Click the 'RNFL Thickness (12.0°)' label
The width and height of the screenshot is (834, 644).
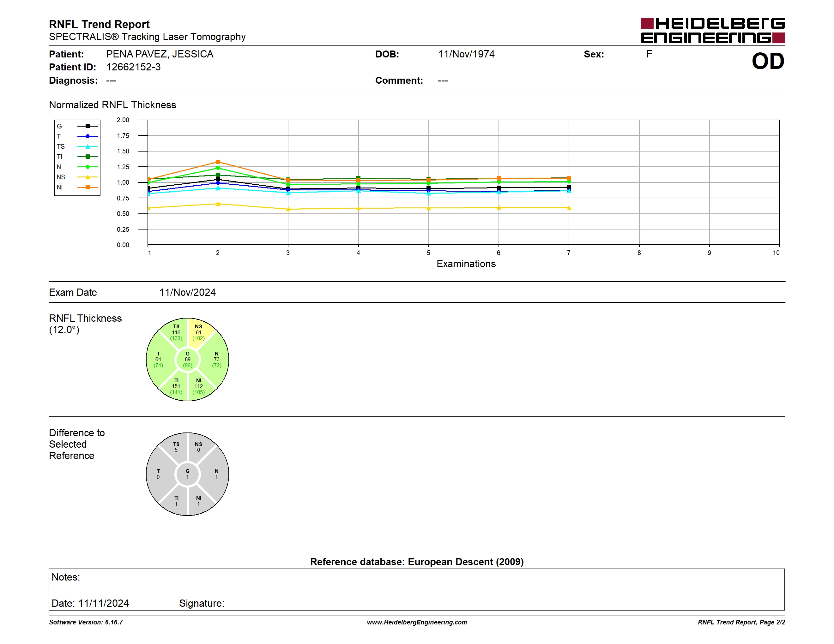(x=85, y=324)
